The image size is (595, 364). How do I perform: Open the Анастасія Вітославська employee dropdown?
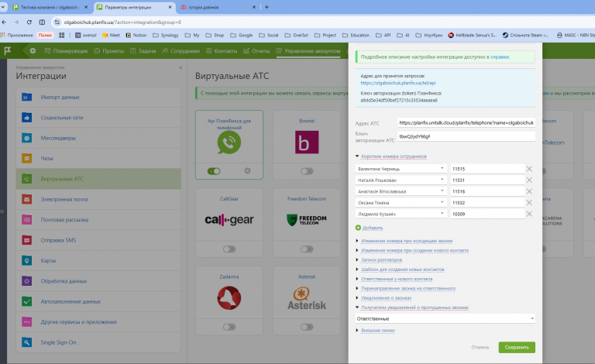tap(401, 191)
